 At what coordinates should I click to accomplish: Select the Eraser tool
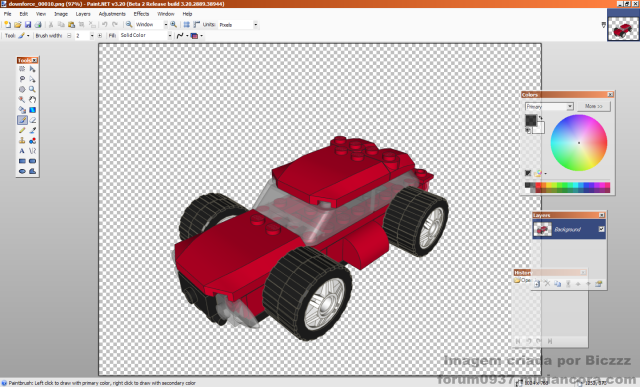click(32, 120)
